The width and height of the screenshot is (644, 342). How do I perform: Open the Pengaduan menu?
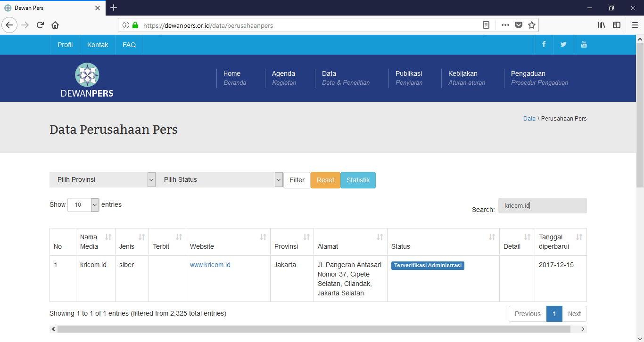[539, 78]
